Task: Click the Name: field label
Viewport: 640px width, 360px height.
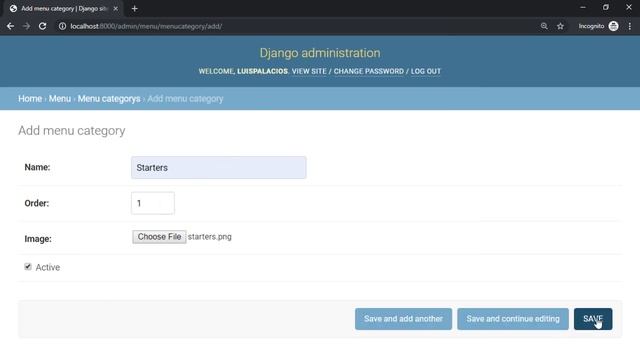Action: 37,167
